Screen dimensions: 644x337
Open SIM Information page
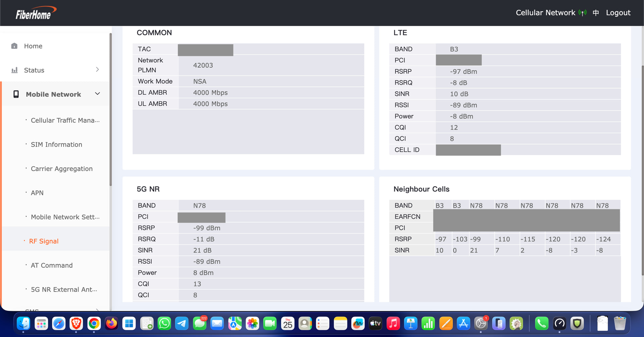click(x=56, y=145)
